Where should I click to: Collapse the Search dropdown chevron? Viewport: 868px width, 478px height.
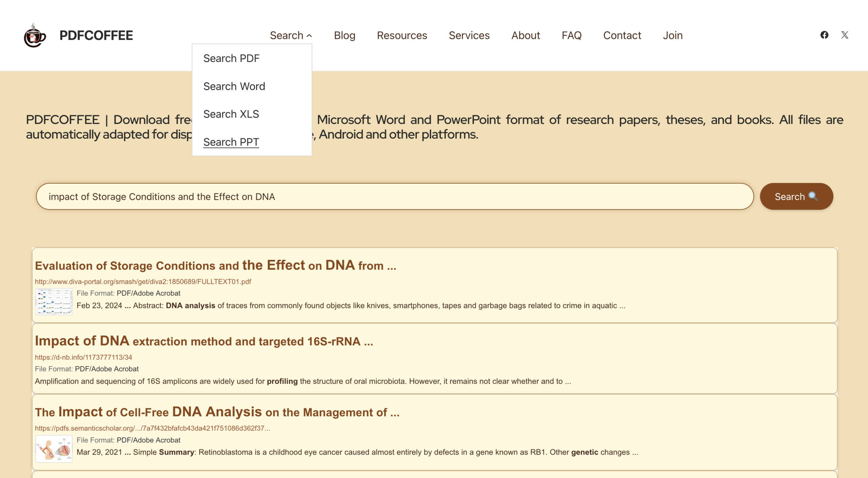[309, 35]
